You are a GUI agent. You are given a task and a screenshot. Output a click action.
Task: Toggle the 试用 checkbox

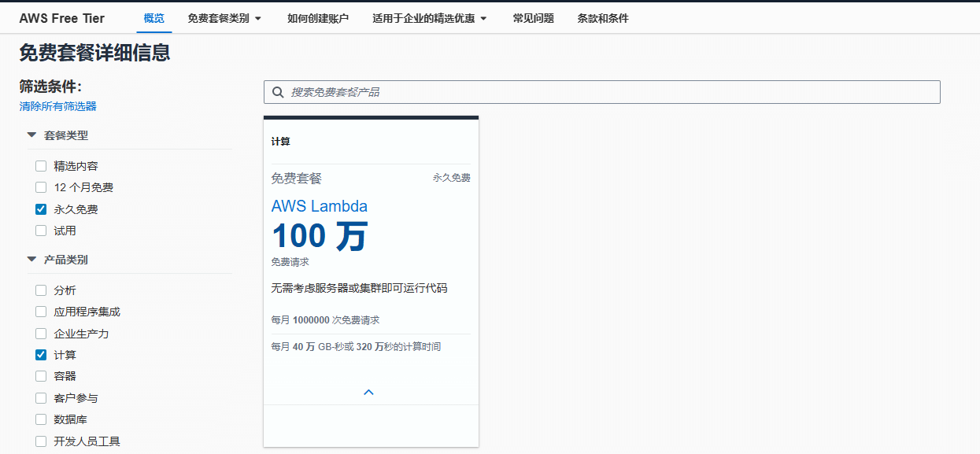(41, 231)
